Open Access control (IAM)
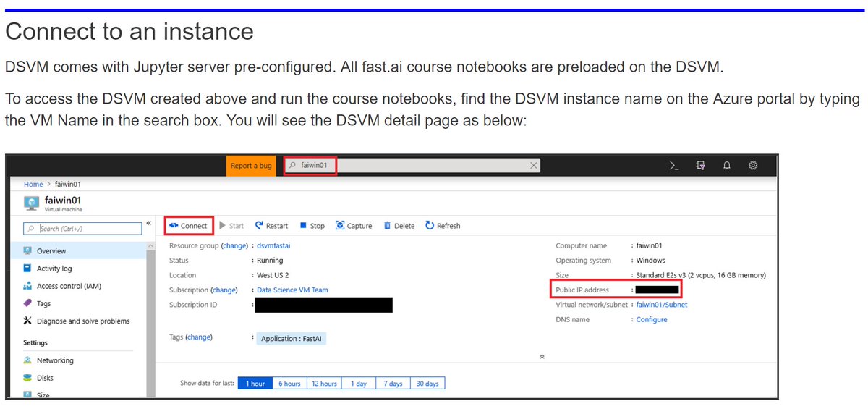 [69, 286]
